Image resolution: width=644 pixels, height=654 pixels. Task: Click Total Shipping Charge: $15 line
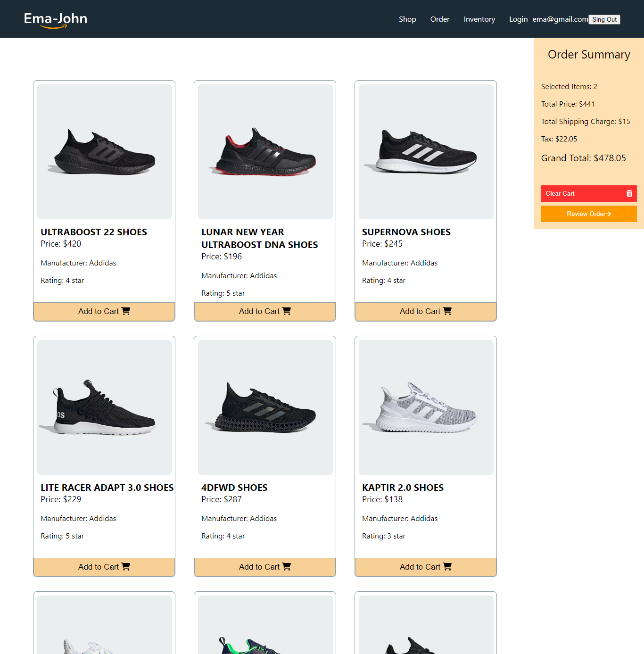[586, 122]
